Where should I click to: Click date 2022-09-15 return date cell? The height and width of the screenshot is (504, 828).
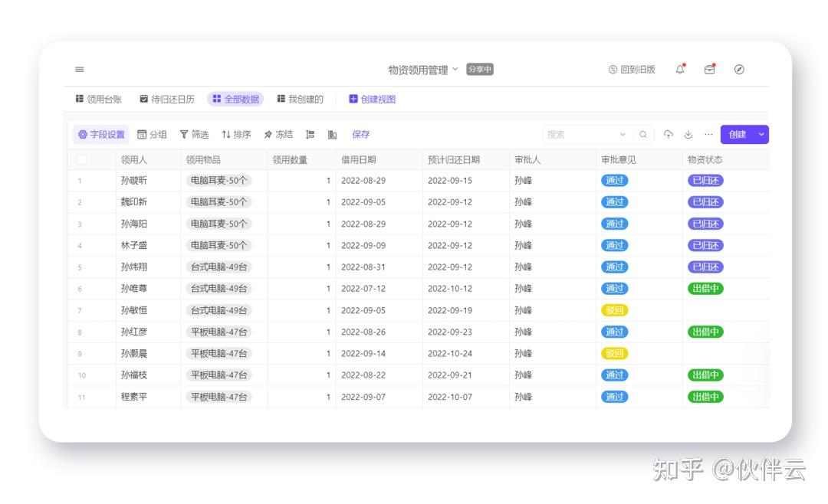[450, 181]
